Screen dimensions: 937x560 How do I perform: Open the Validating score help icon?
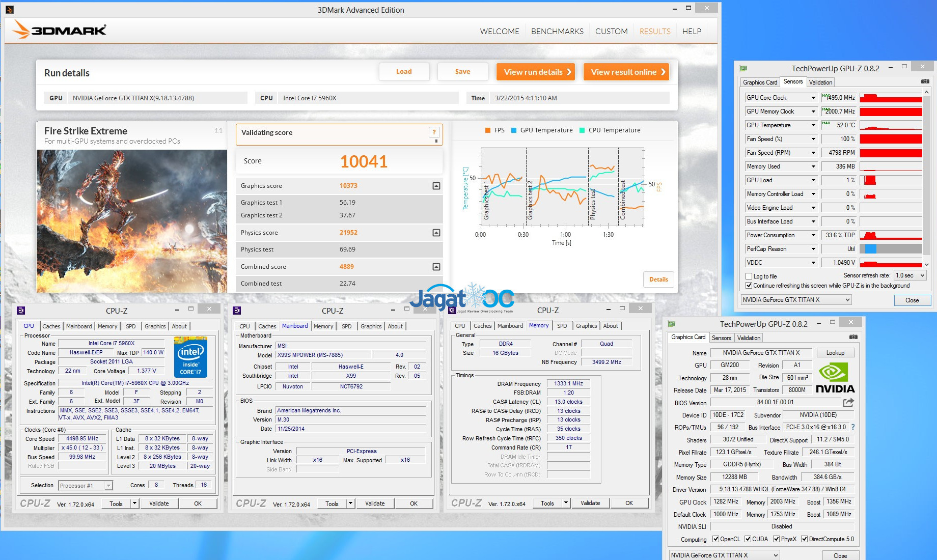click(434, 132)
